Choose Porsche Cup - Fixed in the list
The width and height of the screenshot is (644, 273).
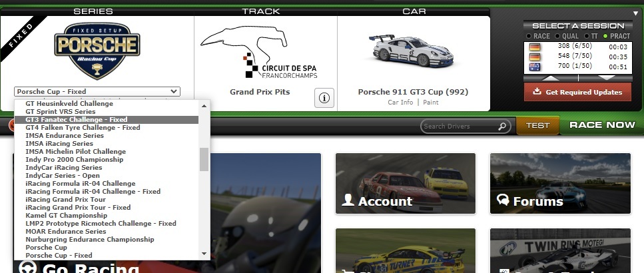(107, 255)
